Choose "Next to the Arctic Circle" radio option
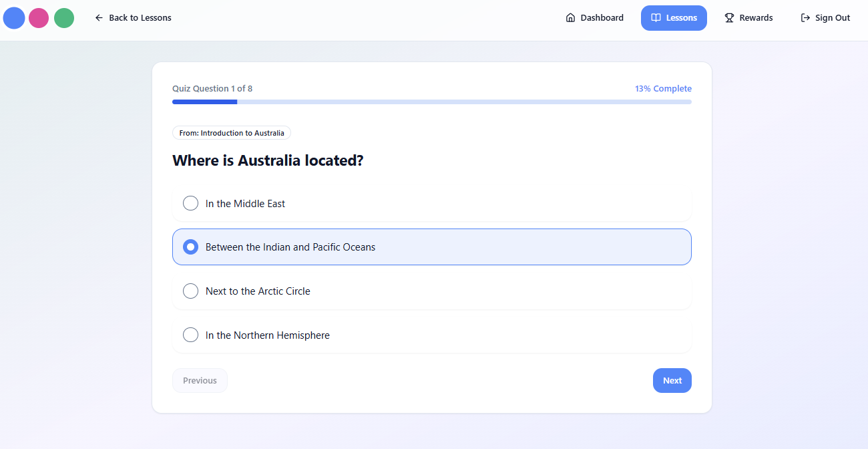This screenshot has height=449, width=868. click(190, 291)
